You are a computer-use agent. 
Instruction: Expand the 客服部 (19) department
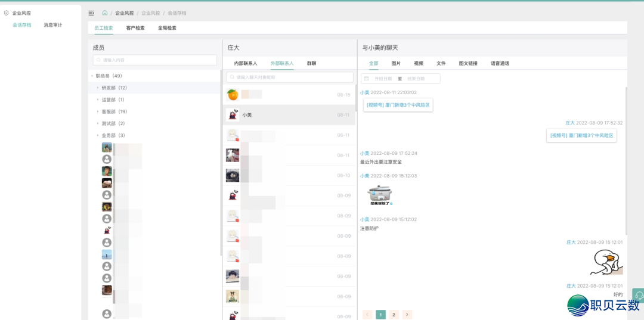point(98,111)
